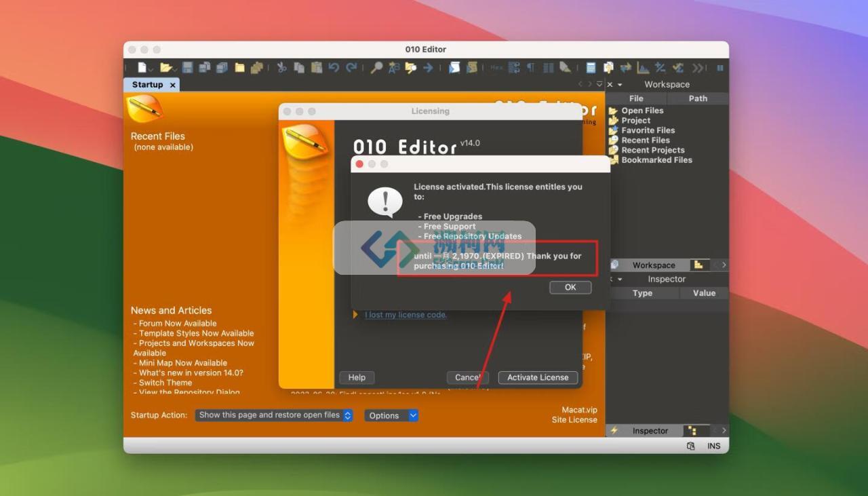The image size is (868, 496).
Task: Click the Find in Files toolbar icon
Action: (411, 67)
